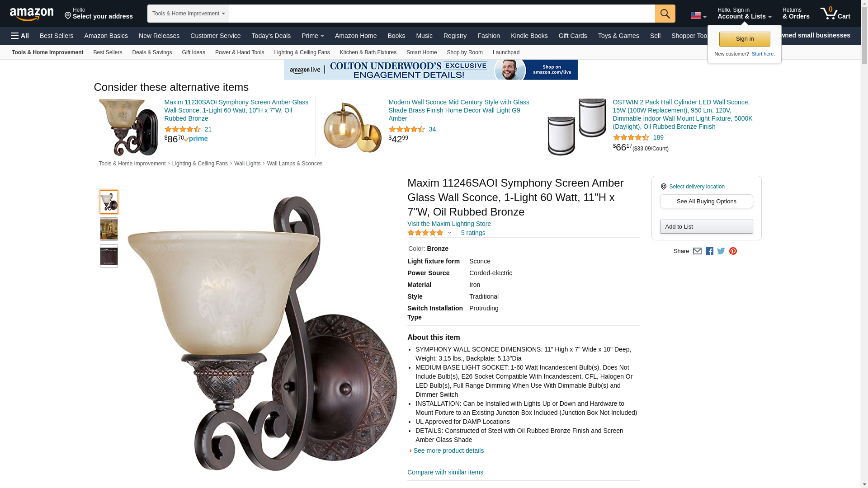Open the All hamburger menu
The height and width of the screenshot is (488, 868).
coord(20,36)
